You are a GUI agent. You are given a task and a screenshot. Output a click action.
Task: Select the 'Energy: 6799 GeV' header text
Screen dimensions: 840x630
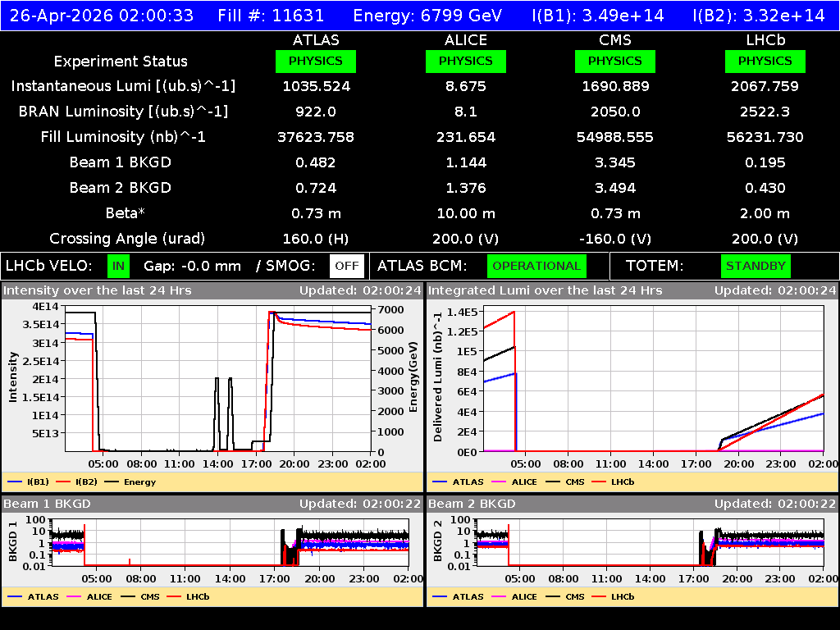[x=427, y=16]
